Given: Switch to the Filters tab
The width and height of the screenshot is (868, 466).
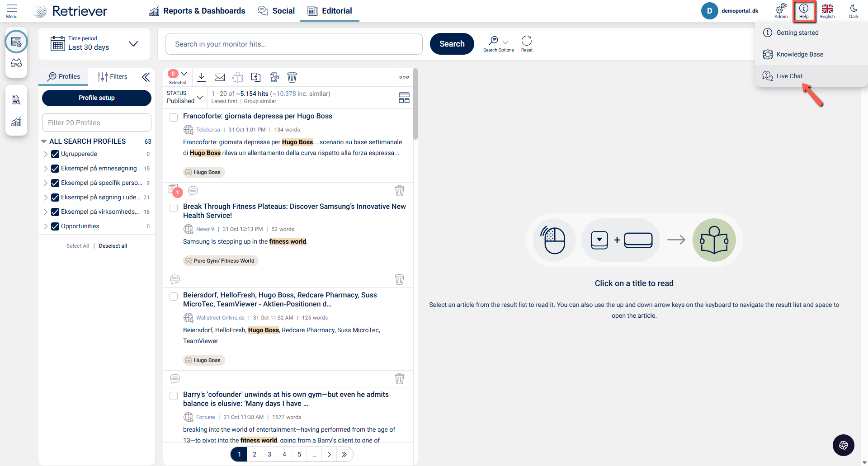Looking at the screenshot, I should click(x=113, y=77).
